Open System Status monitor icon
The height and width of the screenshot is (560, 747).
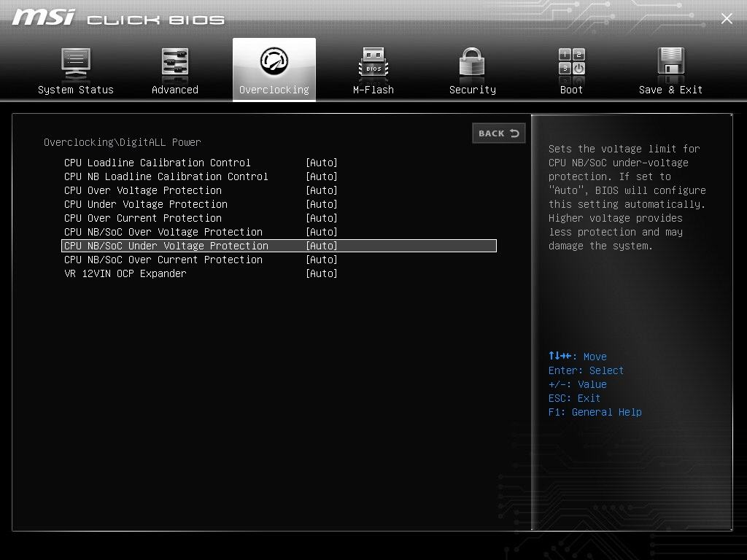tap(76, 64)
